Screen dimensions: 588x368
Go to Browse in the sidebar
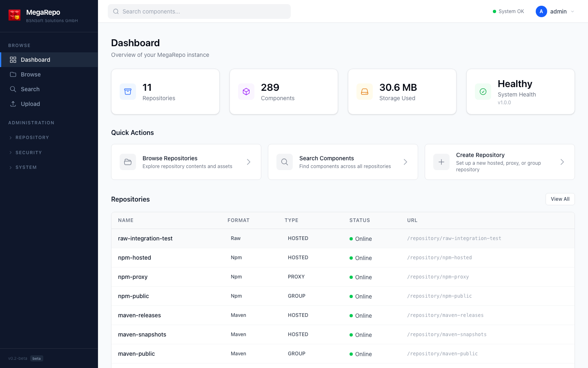click(31, 74)
